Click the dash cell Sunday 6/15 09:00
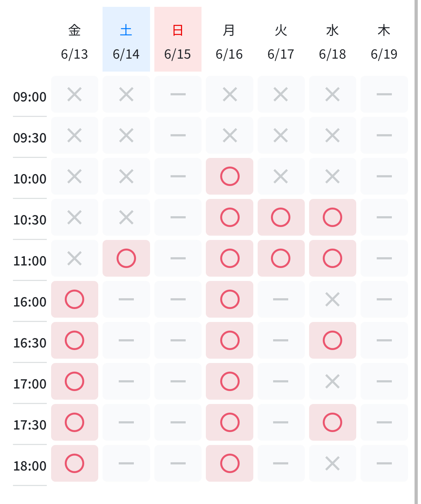Viewport: 421px width, 504px height. click(x=178, y=94)
